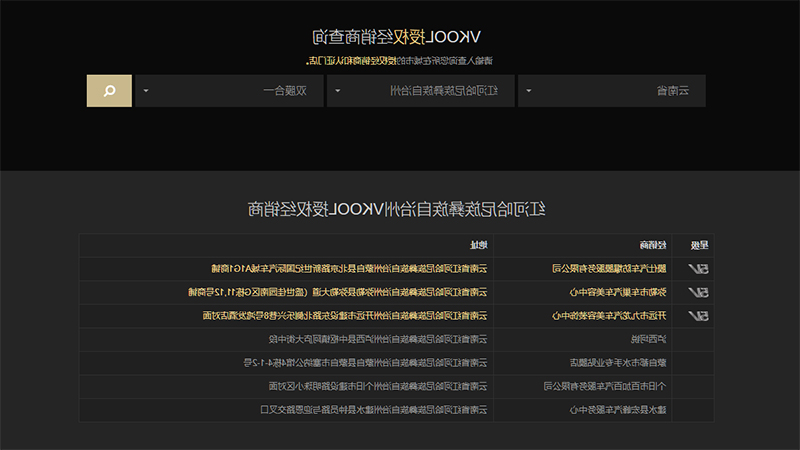Click the 地址 column header
The height and width of the screenshot is (450, 800).
coord(479,245)
